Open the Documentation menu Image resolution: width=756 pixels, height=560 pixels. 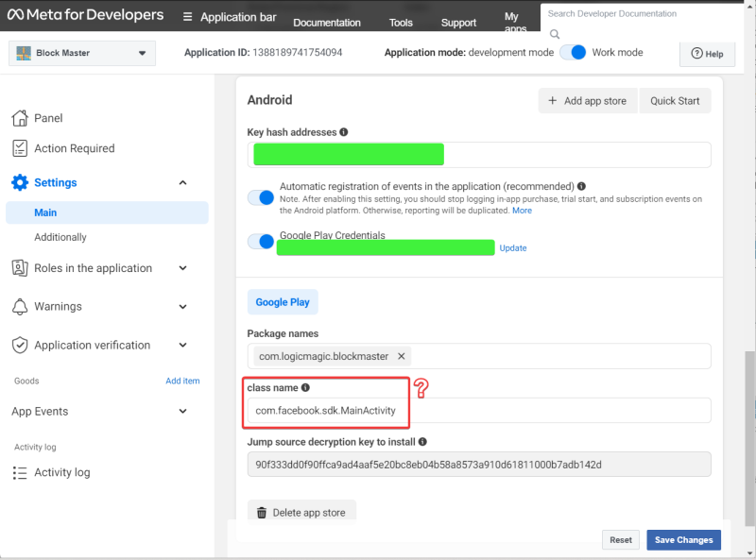tap(327, 23)
